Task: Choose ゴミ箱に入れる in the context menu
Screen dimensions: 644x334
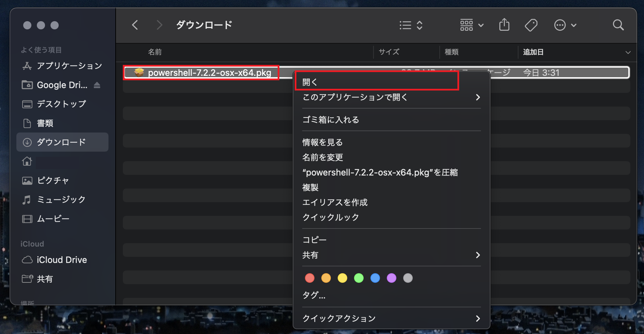Action: click(331, 120)
